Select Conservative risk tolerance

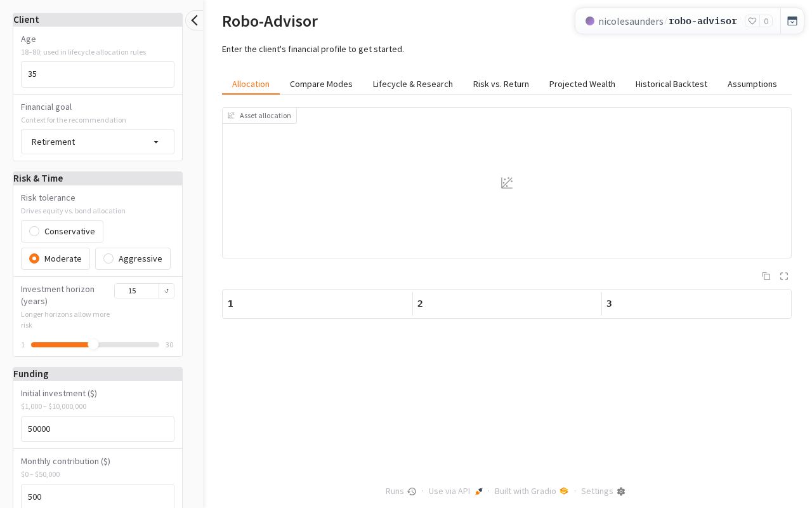click(x=62, y=231)
